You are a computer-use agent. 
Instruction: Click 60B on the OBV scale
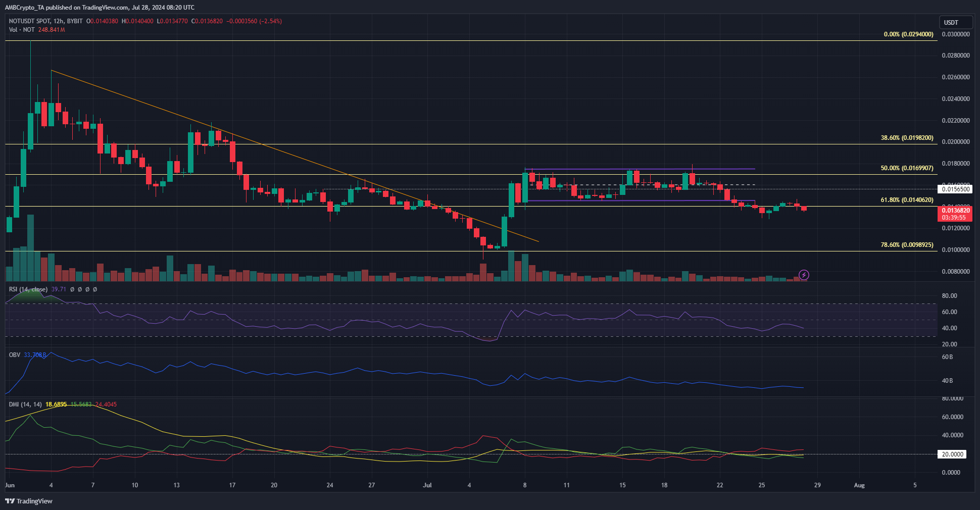[x=947, y=357]
